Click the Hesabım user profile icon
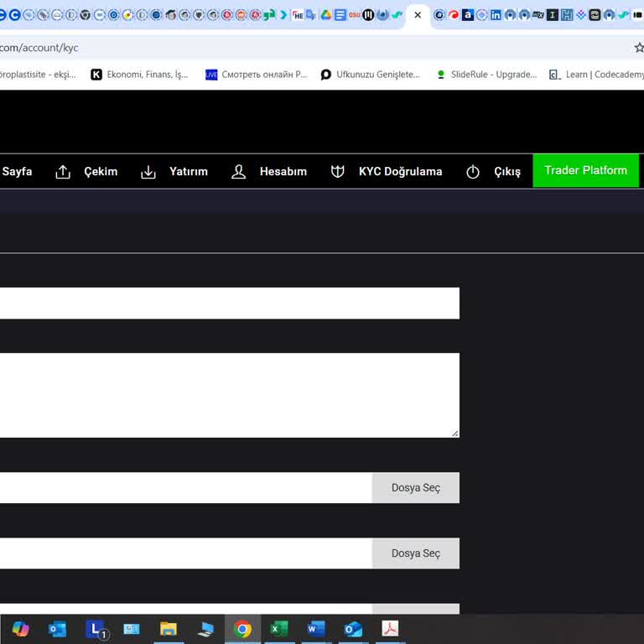This screenshot has width=644, height=644. [239, 172]
